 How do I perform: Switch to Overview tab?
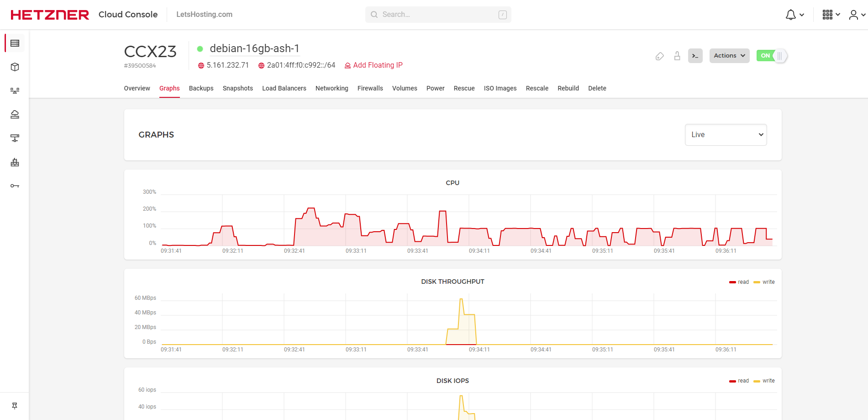pos(137,88)
